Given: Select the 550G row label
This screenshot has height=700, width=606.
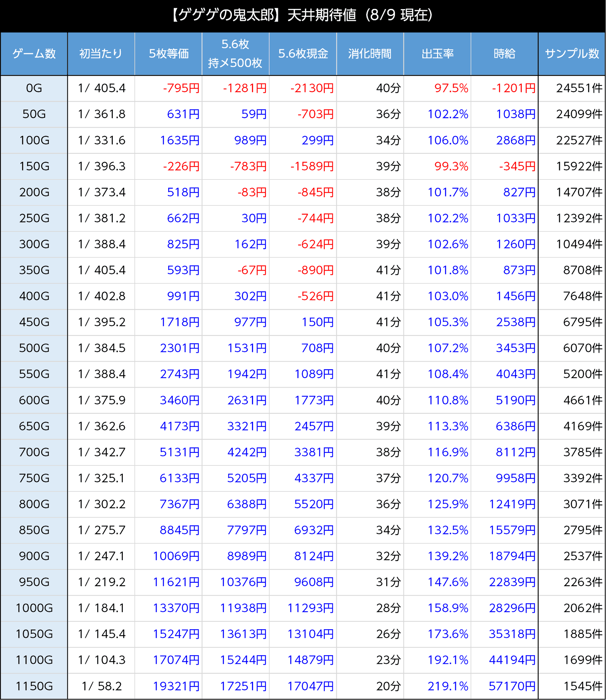Looking at the screenshot, I should [x=34, y=374].
